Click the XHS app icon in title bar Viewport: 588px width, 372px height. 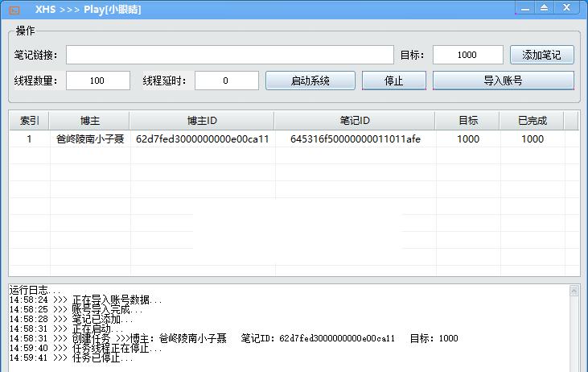(14, 9)
